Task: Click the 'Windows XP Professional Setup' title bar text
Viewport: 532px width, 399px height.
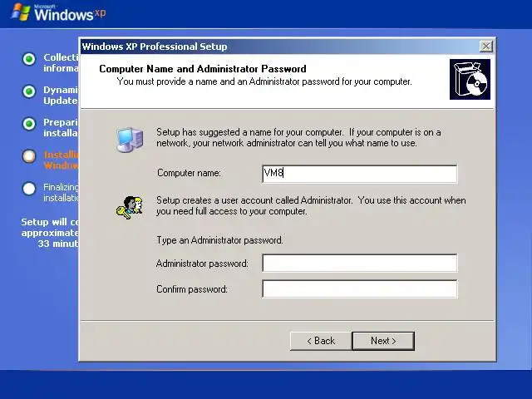Action: click(155, 47)
